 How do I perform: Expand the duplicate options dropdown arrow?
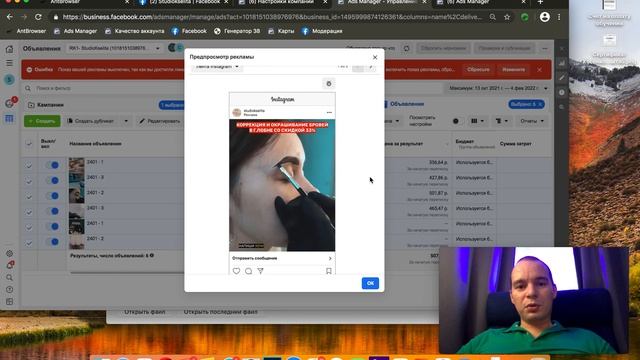[x=126, y=121]
